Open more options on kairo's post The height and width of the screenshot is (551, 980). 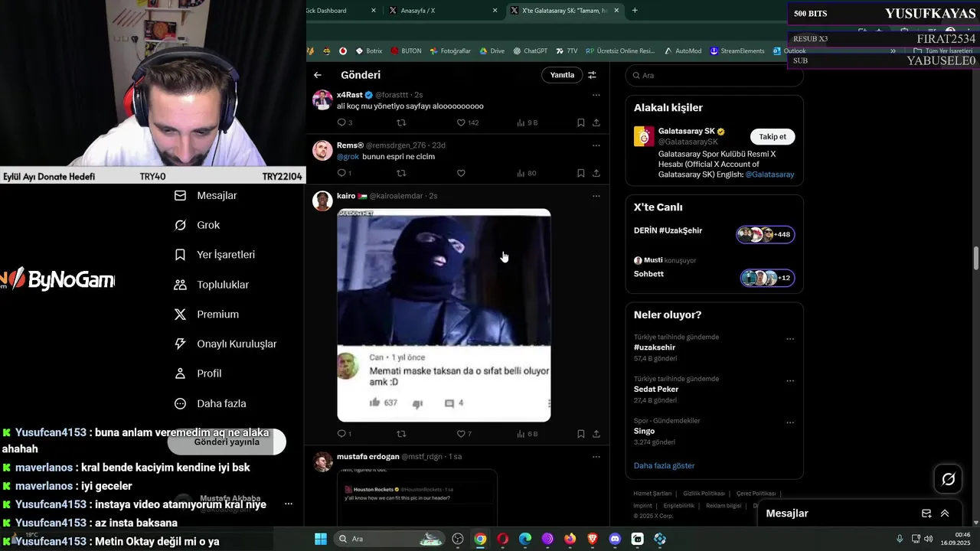click(x=596, y=196)
